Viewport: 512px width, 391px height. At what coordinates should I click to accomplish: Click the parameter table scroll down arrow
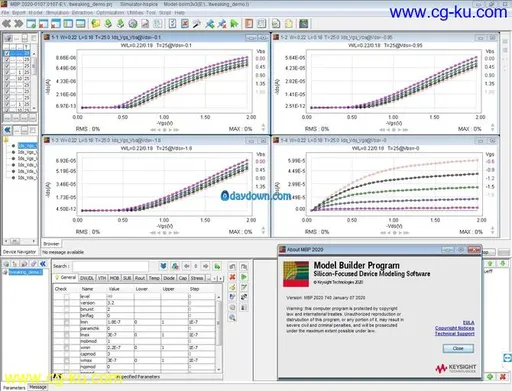[x=219, y=369]
